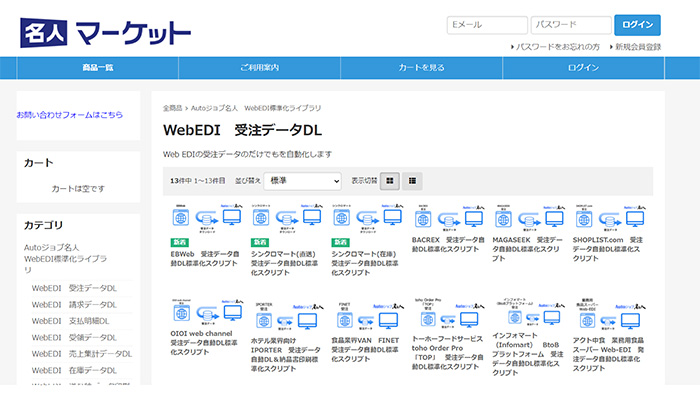The height and width of the screenshot is (394, 700).
Task: Open インフォマート BtoBプラットフォーム title
Action: (x=528, y=354)
